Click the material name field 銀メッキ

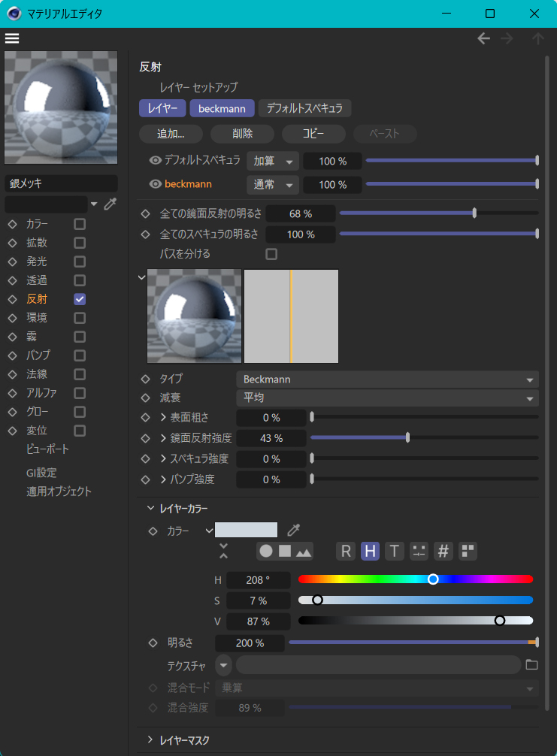click(x=61, y=183)
